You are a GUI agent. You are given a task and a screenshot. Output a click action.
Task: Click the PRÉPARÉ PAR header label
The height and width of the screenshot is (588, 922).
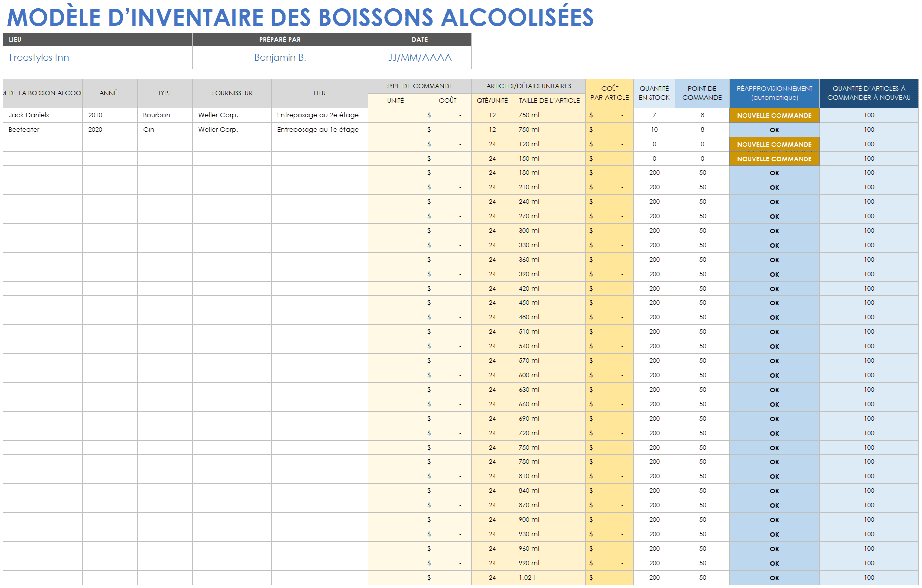coord(280,40)
